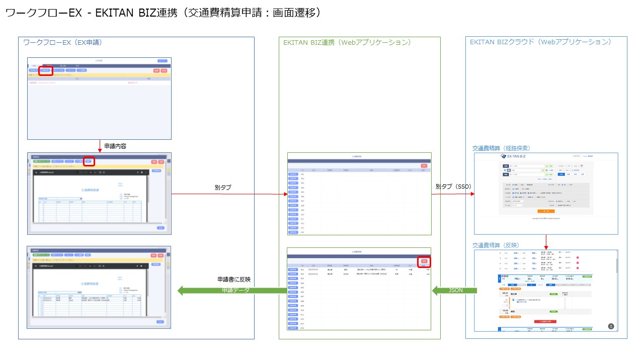
Task: Click the 交通費精算（反映）heading label
Action: coord(495,245)
